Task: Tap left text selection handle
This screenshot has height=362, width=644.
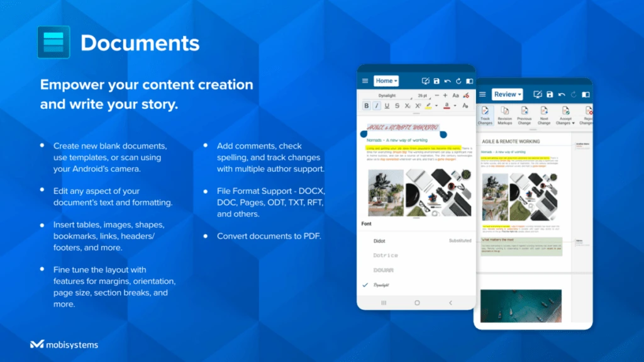Action: pyautogui.click(x=364, y=134)
